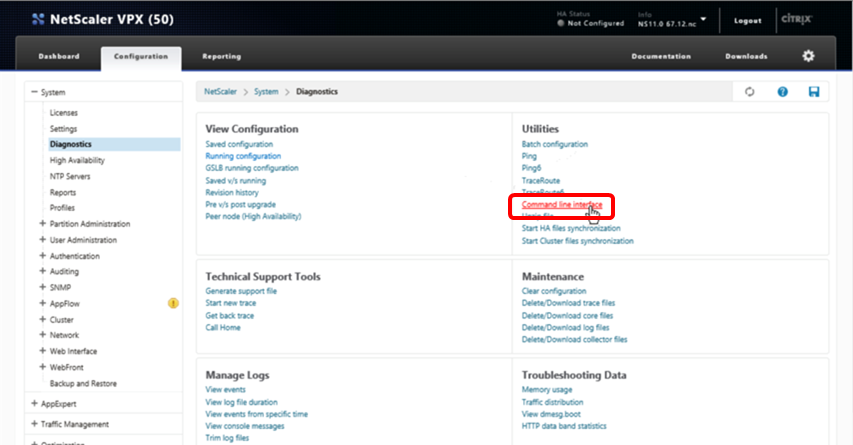Open the Reporting tab

tap(221, 56)
